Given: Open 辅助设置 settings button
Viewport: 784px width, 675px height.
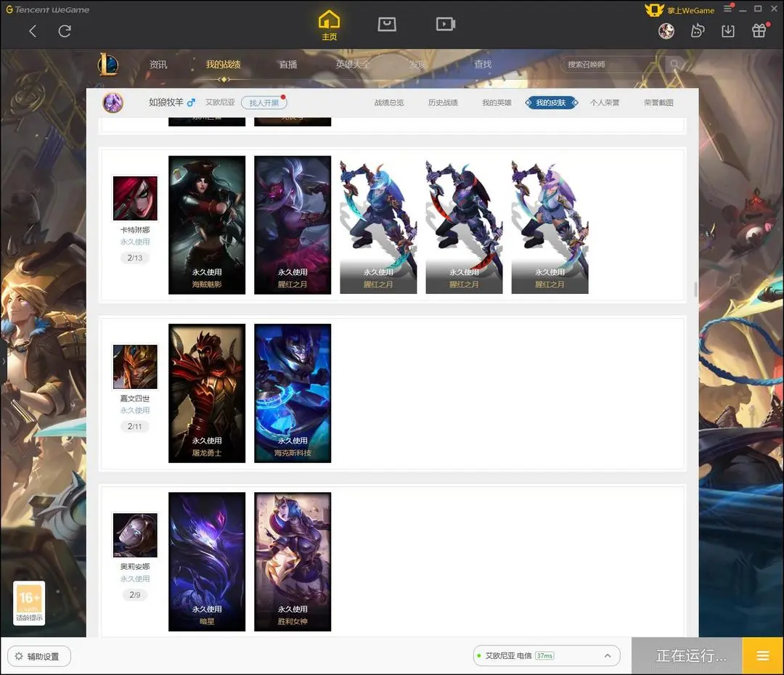Looking at the screenshot, I should click(39, 656).
